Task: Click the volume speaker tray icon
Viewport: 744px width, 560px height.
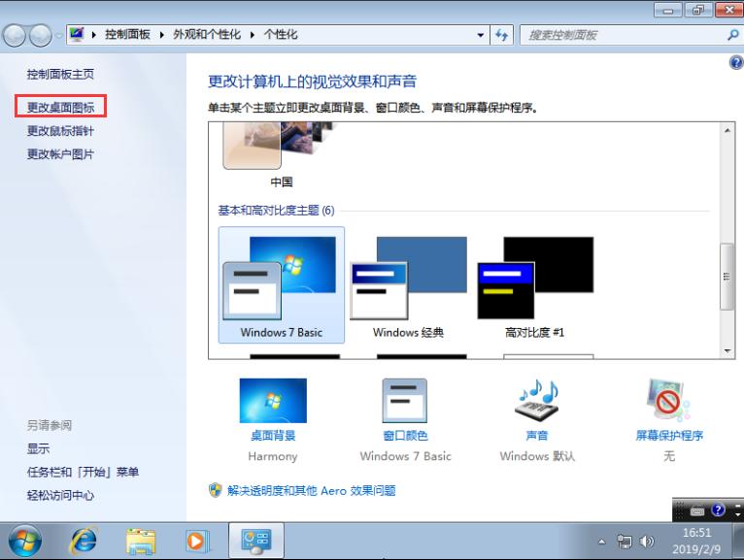Action: (x=646, y=541)
